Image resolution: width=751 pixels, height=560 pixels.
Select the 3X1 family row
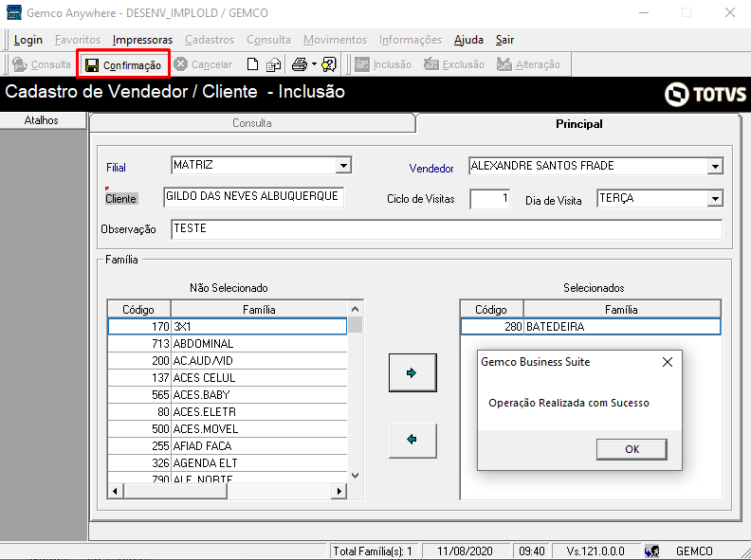[x=228, y=326]
